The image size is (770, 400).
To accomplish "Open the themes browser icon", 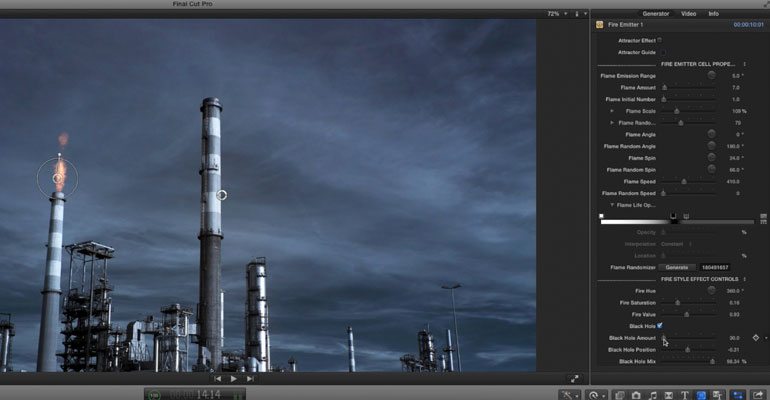I will point(717,395).
